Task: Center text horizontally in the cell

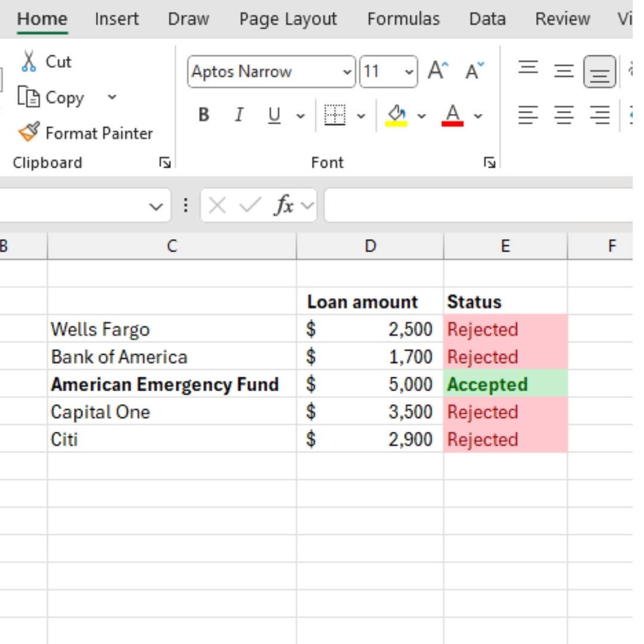Action: (x=564, y=115)
